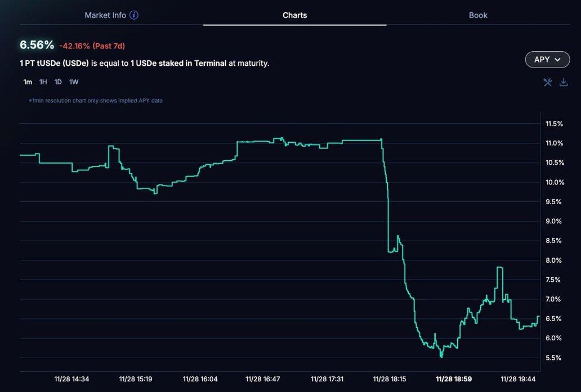The image size is (581, 392).
Task: Click the "1 USDe staked in Terminal" text
Action: (x=178, y=63)
